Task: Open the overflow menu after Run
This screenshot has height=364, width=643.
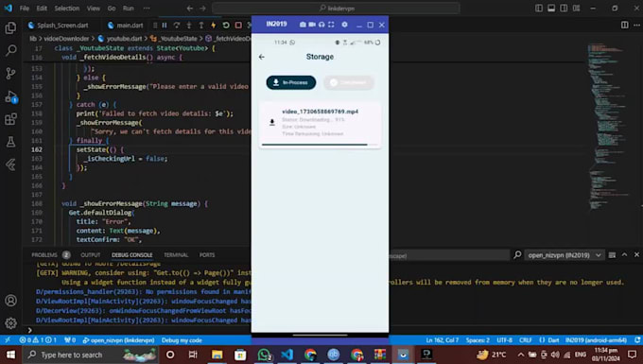Action: [147, 9]
